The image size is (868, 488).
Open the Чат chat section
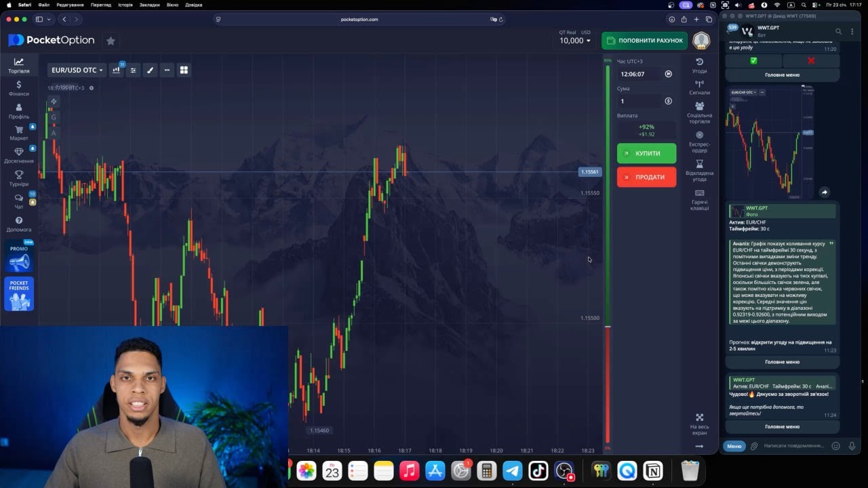19,201
